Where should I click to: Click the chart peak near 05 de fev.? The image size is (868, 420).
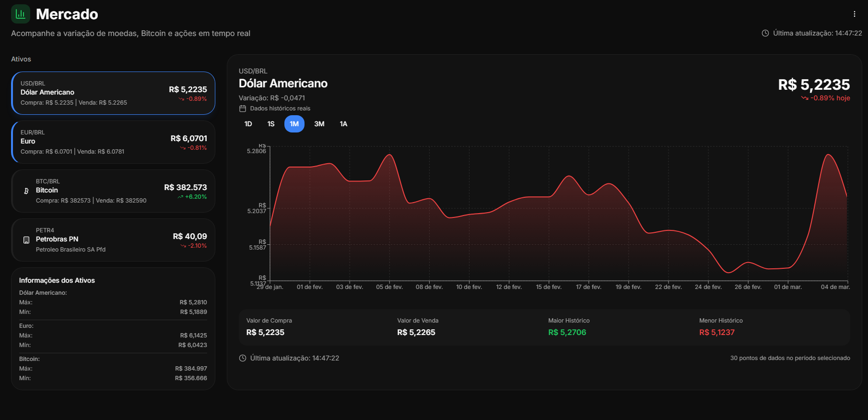click(x=390, y=155)
